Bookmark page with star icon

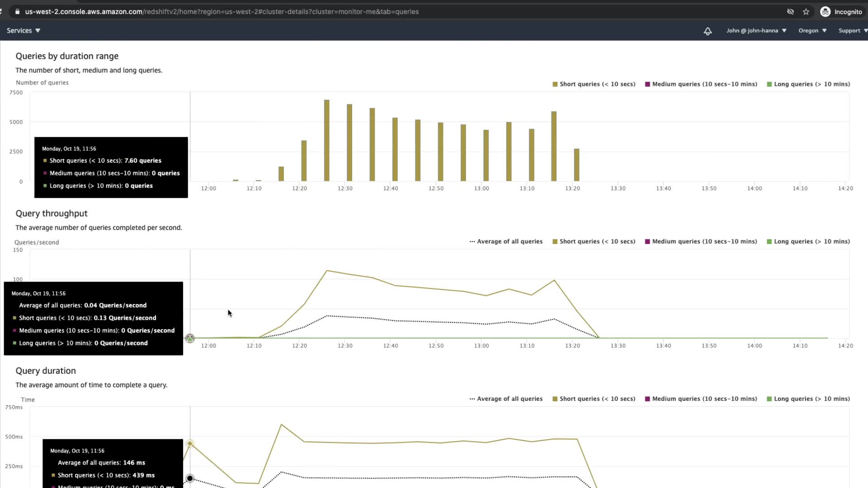tap(806, 12)
